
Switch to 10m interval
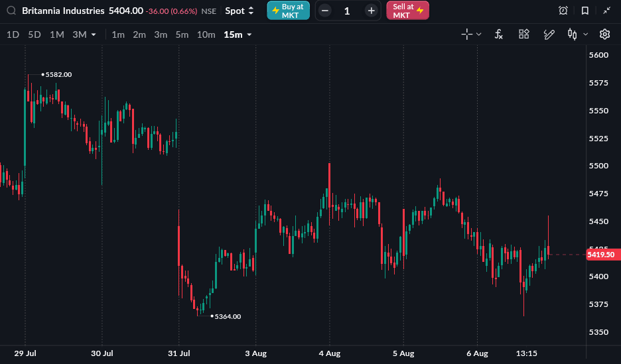206,35
